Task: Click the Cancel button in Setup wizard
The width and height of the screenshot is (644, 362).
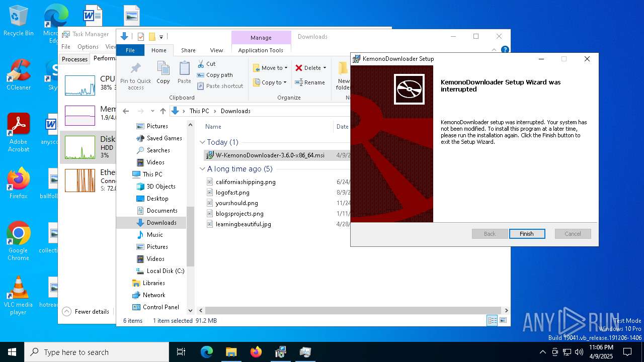Action: click(573, 234)
